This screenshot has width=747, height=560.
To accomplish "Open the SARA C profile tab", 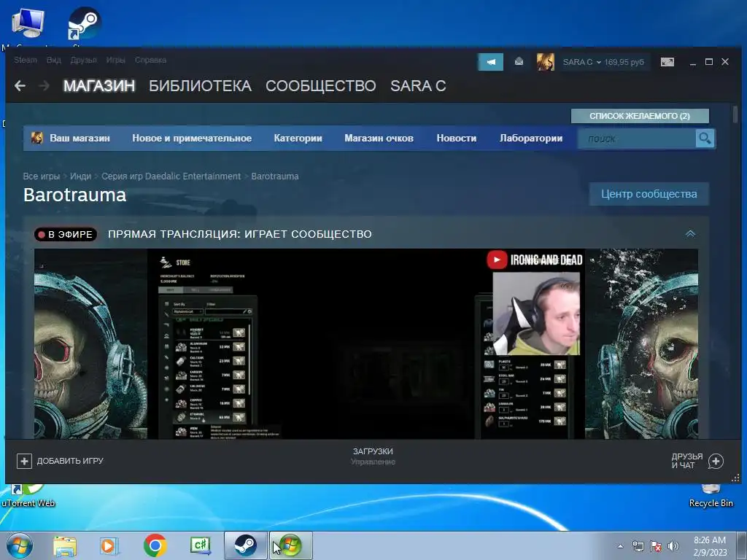I will coord(418,86).
